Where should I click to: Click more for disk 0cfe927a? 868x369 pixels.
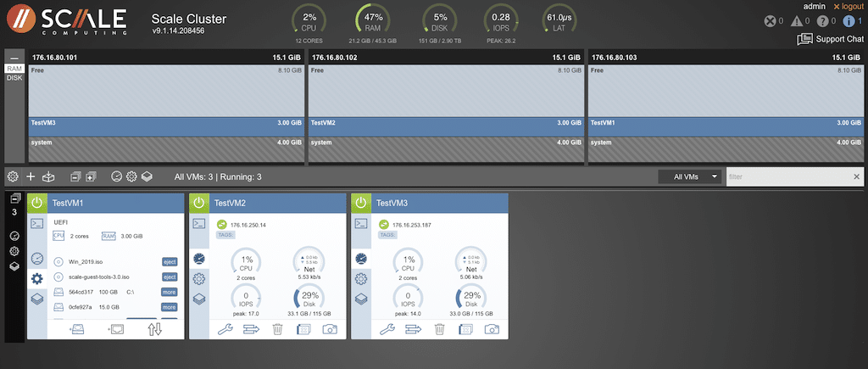170,307
